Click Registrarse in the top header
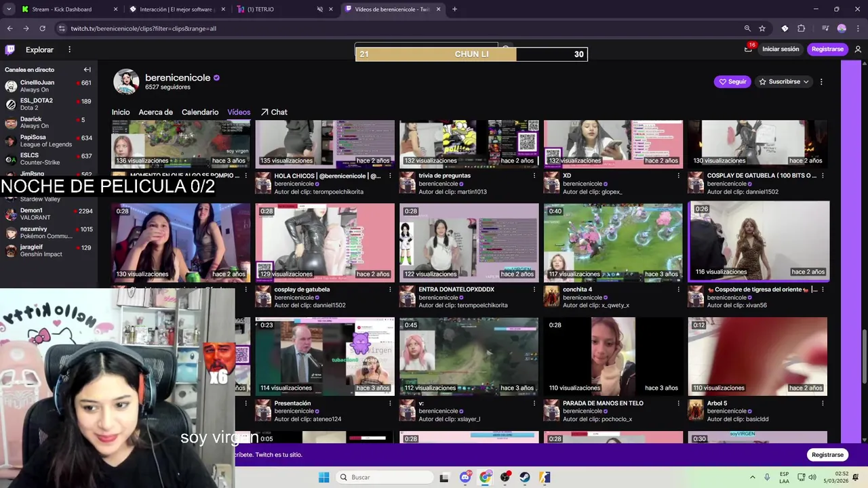The image size is (868, 488). [827, 49]
